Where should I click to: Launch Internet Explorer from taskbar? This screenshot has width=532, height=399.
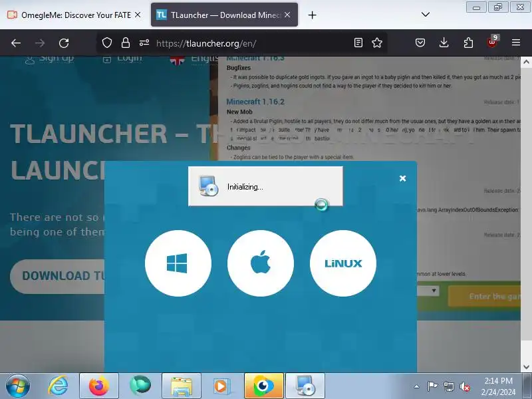click(58, 386)
